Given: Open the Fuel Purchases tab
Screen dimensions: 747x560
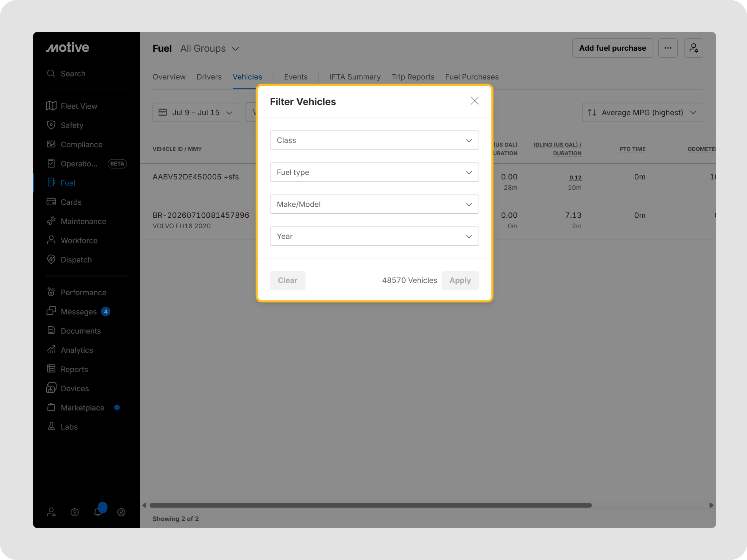Looking at the screenshot, I should tap(472, 77).
